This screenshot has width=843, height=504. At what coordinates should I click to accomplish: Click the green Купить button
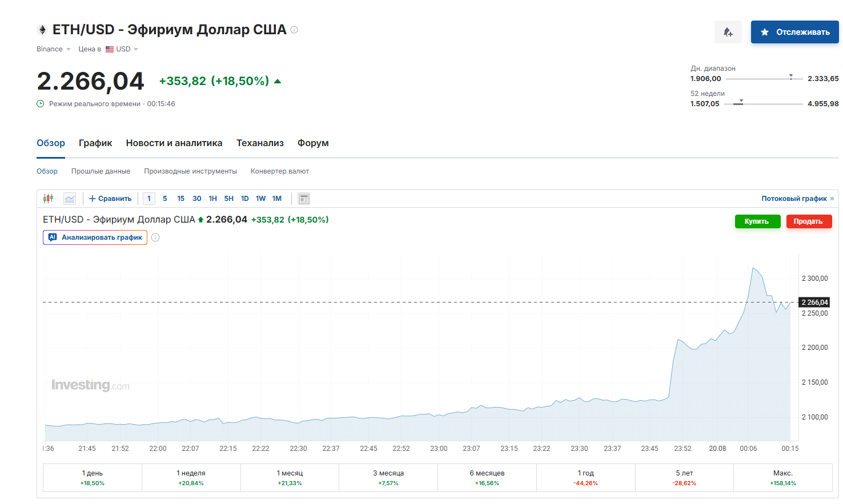click(757, 221)
